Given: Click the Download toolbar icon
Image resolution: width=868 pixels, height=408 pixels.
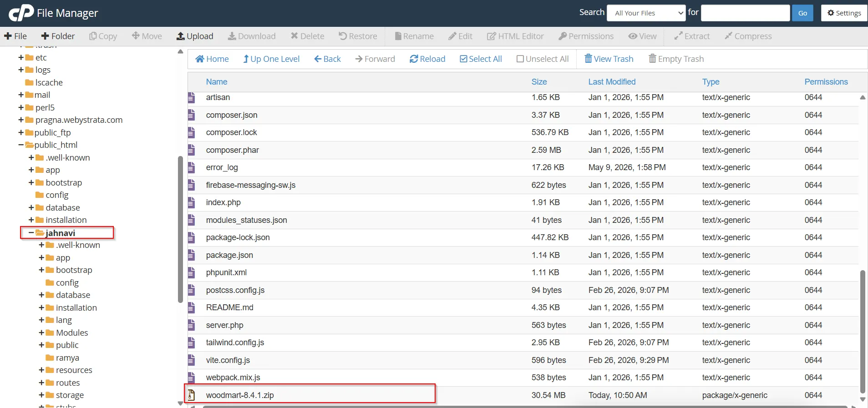Looking at the screenshot, I should (x=252, y=36).
